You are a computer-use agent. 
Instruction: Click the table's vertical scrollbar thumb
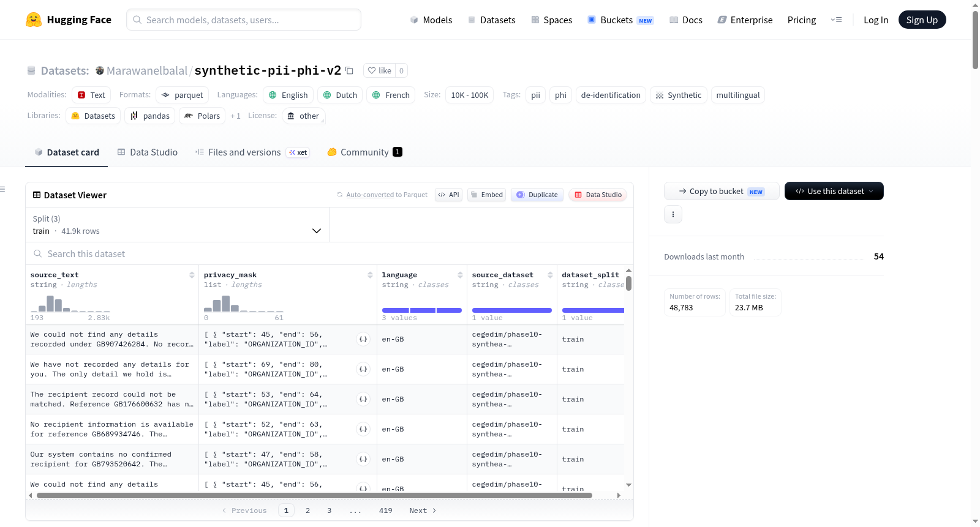tap(628, 283)
